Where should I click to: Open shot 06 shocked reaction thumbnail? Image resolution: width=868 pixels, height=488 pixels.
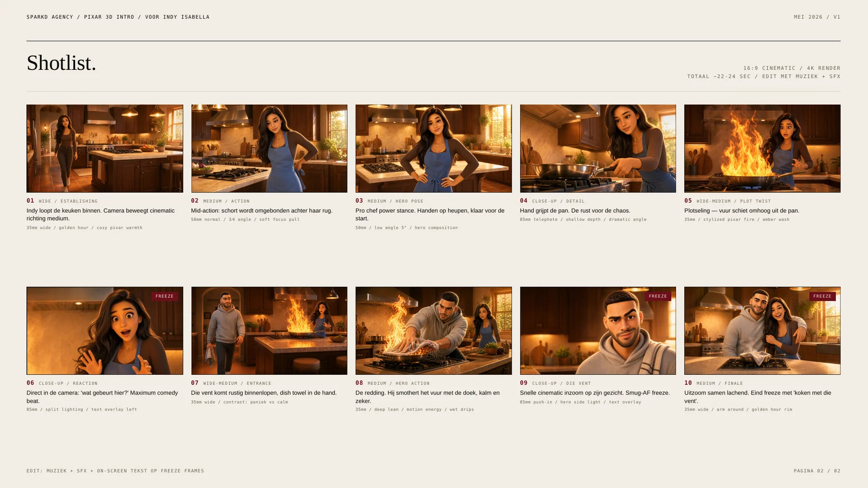pos(105,330)
